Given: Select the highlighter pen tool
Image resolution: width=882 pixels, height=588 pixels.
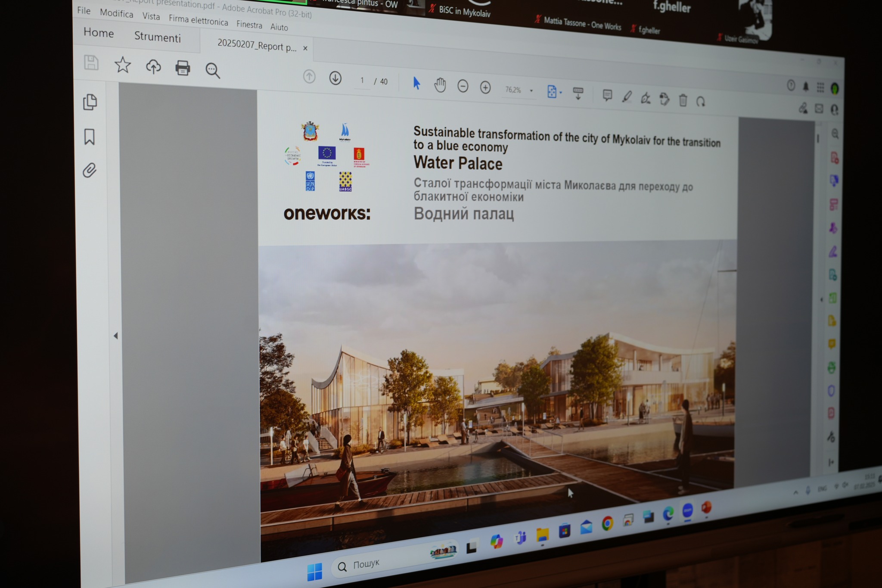Looking at the screenshot, I should [x=627, y=97].
